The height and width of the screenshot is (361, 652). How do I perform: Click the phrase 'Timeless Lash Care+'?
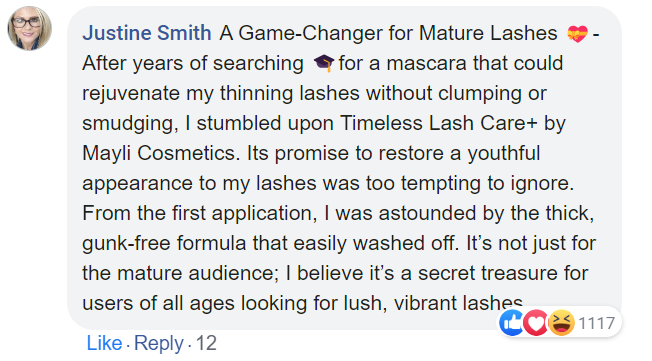(439, 123)
